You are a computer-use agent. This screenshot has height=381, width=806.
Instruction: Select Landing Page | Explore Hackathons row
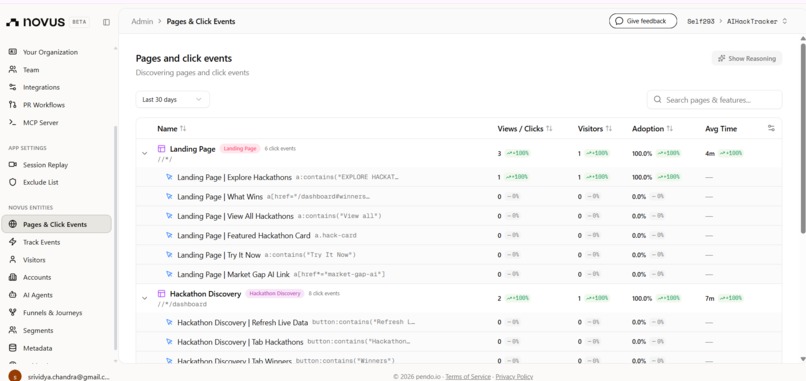(x=459, y=177)
